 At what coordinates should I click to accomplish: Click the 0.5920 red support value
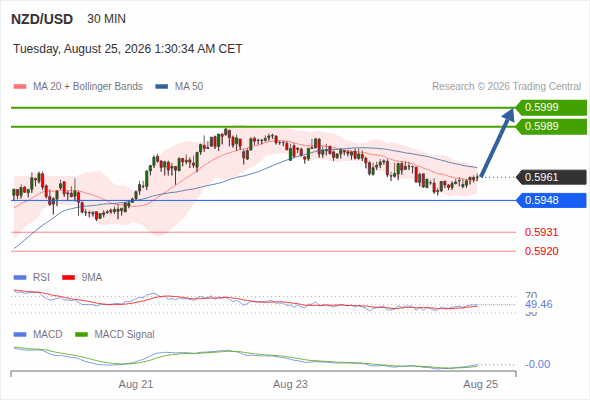541,251
